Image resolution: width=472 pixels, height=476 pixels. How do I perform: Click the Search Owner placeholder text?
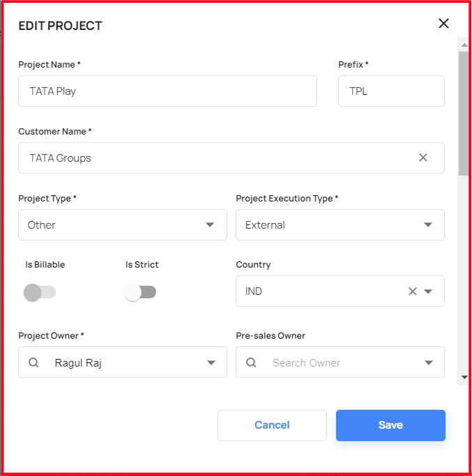pos(306,363)
